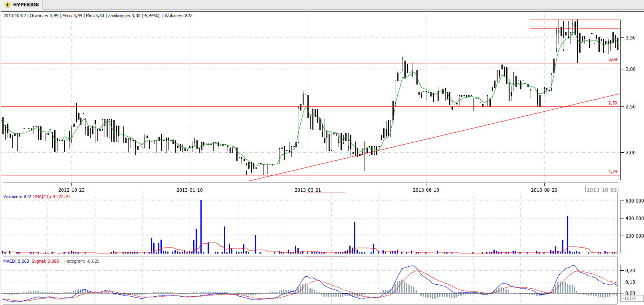Click the black 'Wolumen: 822' text in header
This screenshot has width=644, height=305.
point(178,16)
